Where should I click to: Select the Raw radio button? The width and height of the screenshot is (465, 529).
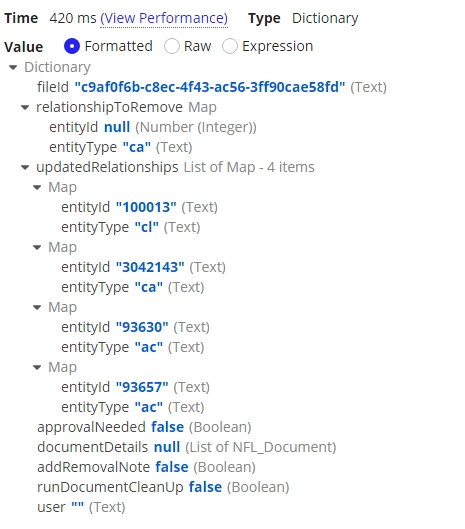[x=172, y=46]
